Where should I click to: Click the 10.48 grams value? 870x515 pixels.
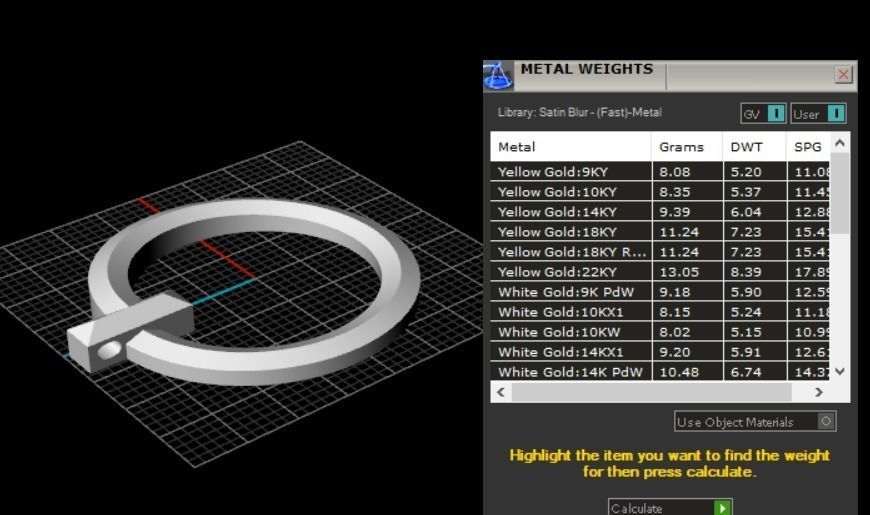coord(679,372)
